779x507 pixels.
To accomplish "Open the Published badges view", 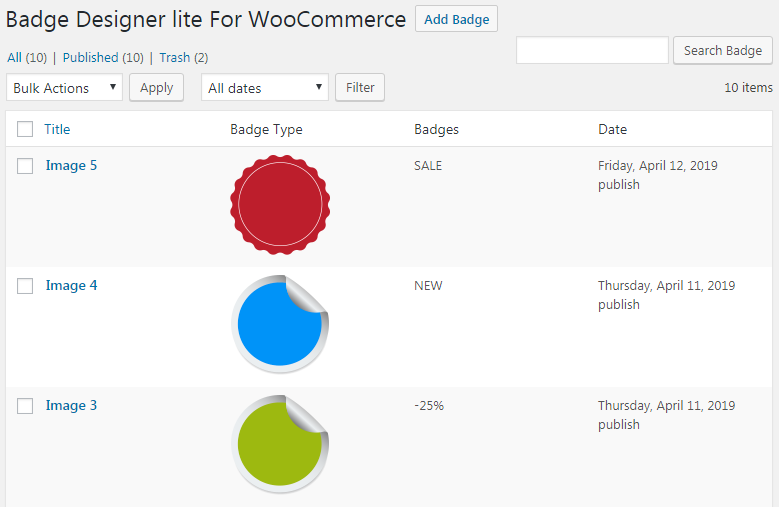I will coord(90,58).
